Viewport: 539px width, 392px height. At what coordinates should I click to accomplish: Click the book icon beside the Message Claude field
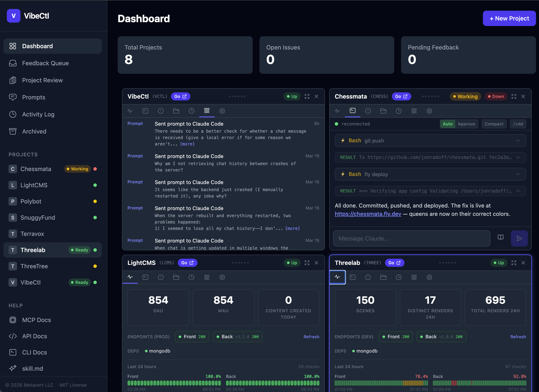[x=501, y=238]
